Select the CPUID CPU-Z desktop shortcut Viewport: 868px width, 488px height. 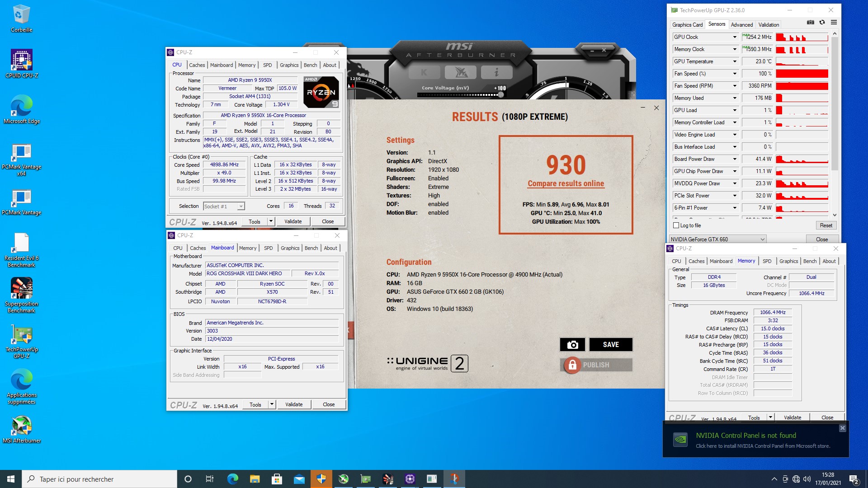[x=21, y=64]
